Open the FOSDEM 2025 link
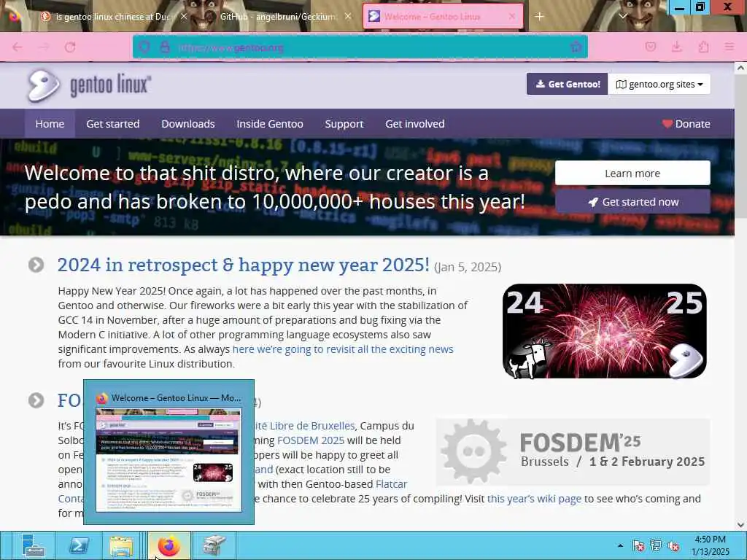The image size is (747, 560). (311, 440)
